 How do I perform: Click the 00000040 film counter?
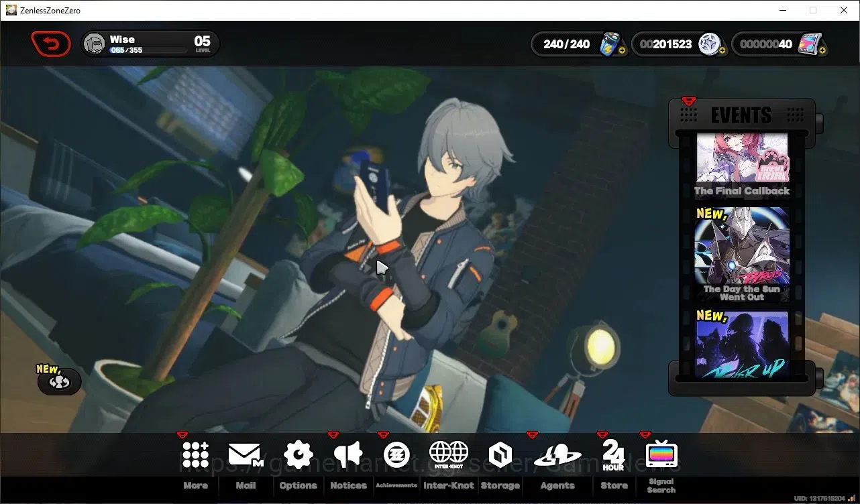point(766,44)
